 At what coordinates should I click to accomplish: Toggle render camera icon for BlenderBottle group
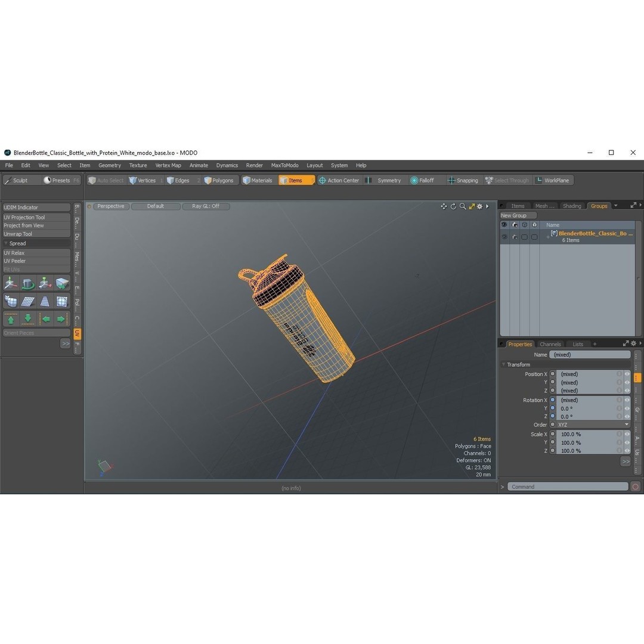point(515,237)
